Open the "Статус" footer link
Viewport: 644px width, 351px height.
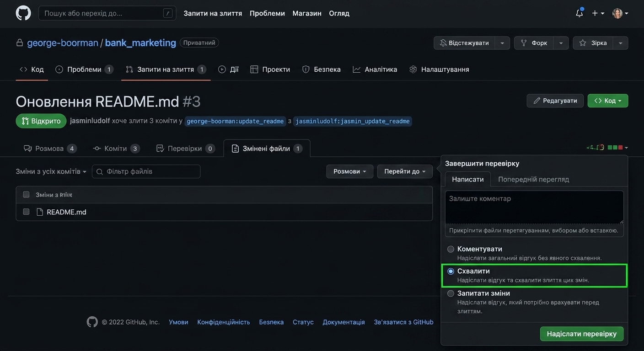[x=303, y=322]
